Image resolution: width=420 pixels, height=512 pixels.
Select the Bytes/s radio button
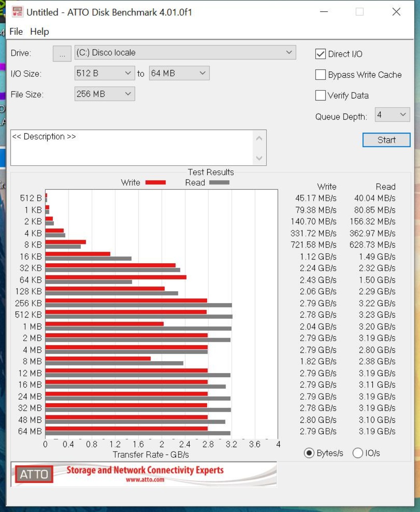[309, 453]
